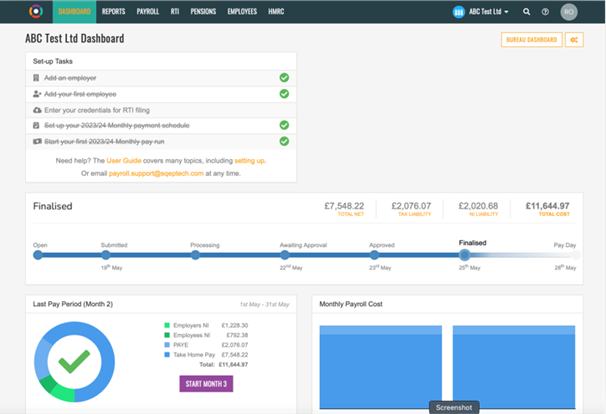Screen dimensions: 606x414
Task: Open the RTI menu
Action: [x=175, y=12]
